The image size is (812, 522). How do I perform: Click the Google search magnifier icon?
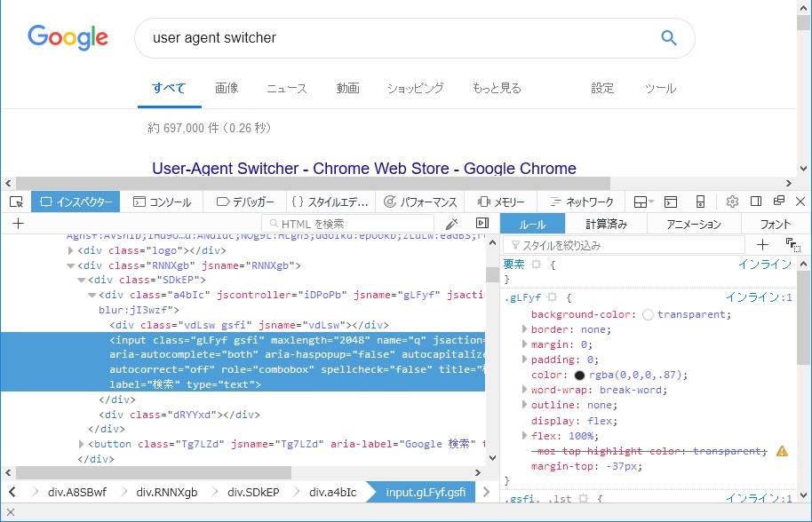coord(669,37)
